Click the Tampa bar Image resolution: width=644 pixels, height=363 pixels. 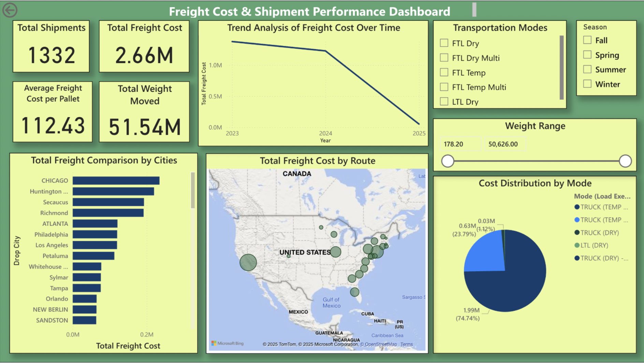pyautogui.click(x=87, y=288)
